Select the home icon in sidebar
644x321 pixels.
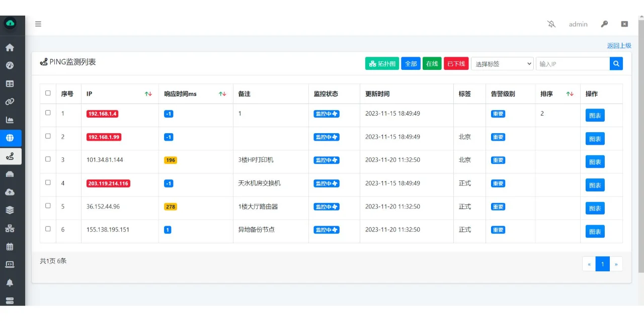tap(11, 47)
